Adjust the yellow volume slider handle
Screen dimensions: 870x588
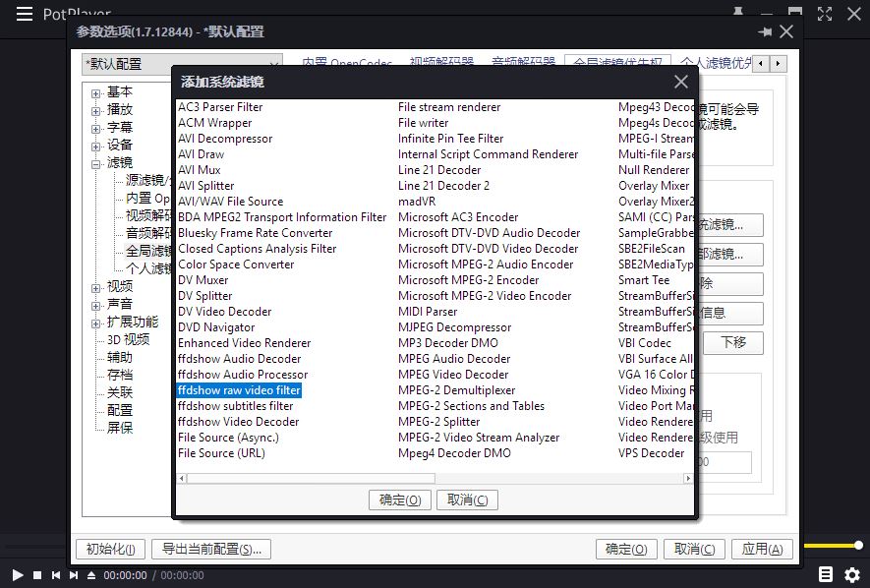point(858,545)
